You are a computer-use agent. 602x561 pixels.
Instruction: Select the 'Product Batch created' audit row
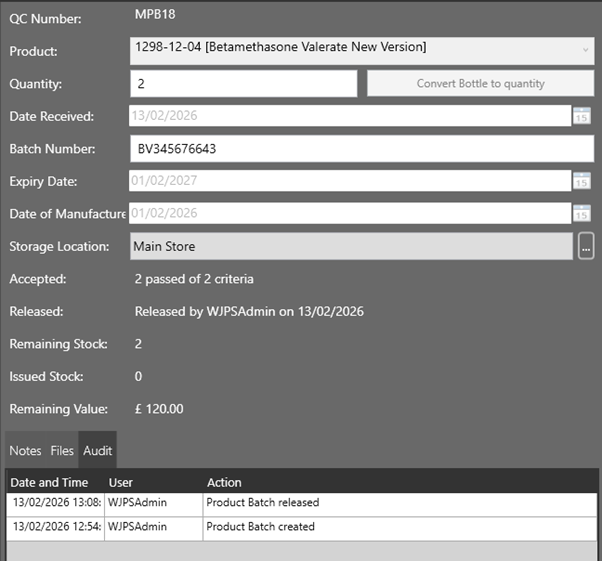(302, 529)
